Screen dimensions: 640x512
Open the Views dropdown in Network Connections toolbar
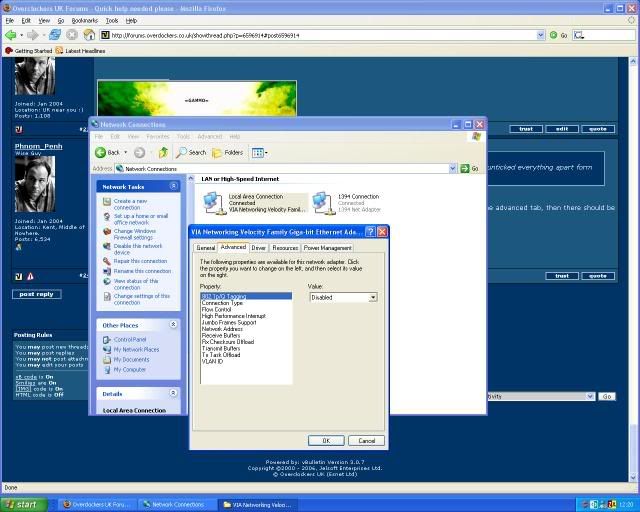(260, 153)
